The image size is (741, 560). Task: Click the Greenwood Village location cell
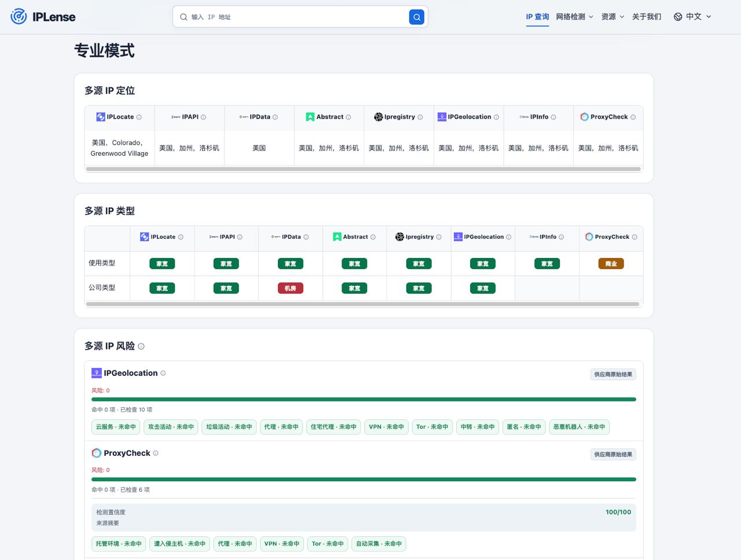[119, 148]
